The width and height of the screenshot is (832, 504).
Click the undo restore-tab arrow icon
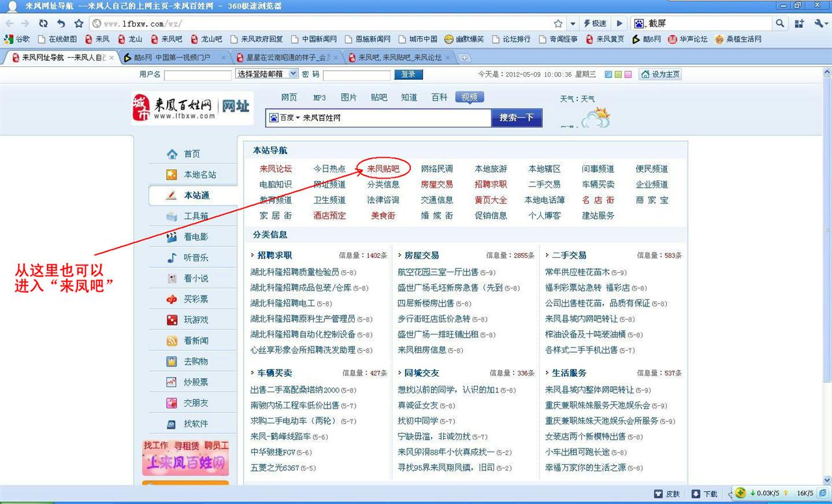pyautogui.click(x=61, y=23)
